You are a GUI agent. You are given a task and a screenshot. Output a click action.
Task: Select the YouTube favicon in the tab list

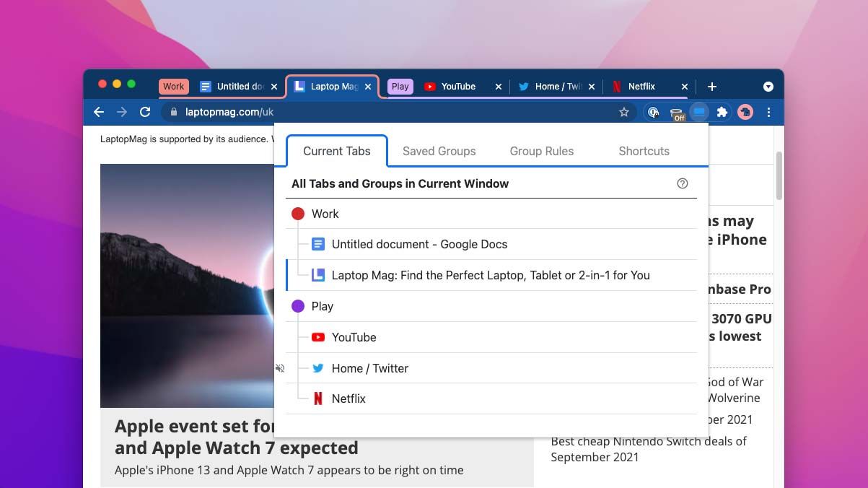(318, 337)
